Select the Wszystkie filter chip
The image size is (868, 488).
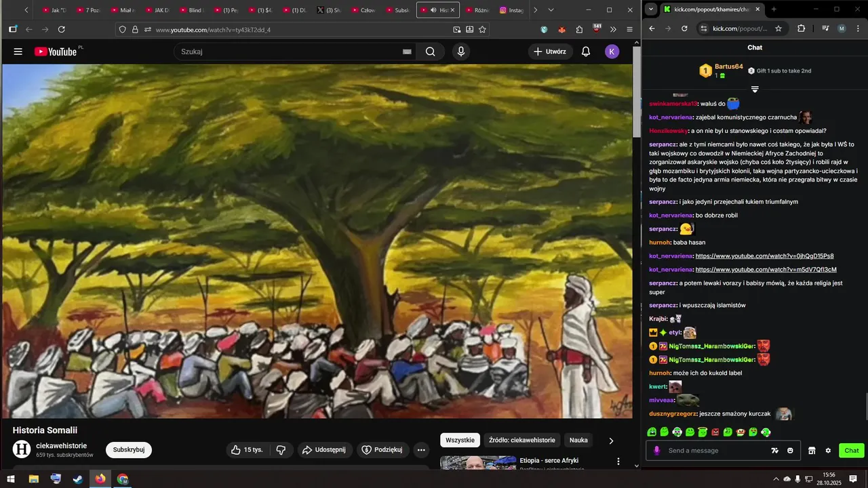[460, 441]
